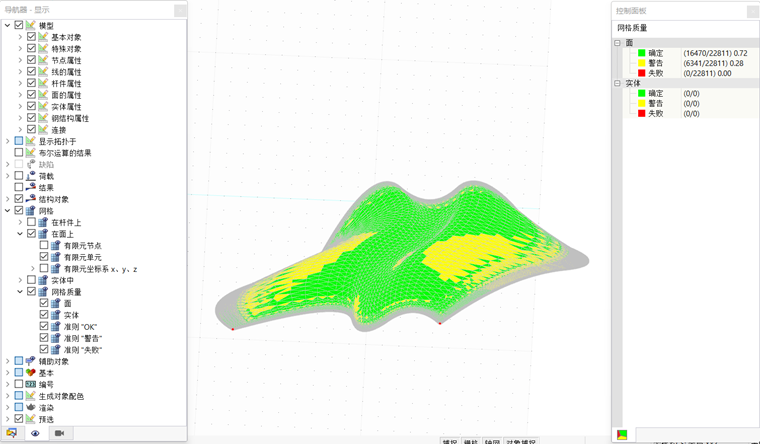Uncheck the 准则 "警告" checkbox
The width and height of the screenshot is (760, 444).
pyautogui.click(x=44, y=338)
